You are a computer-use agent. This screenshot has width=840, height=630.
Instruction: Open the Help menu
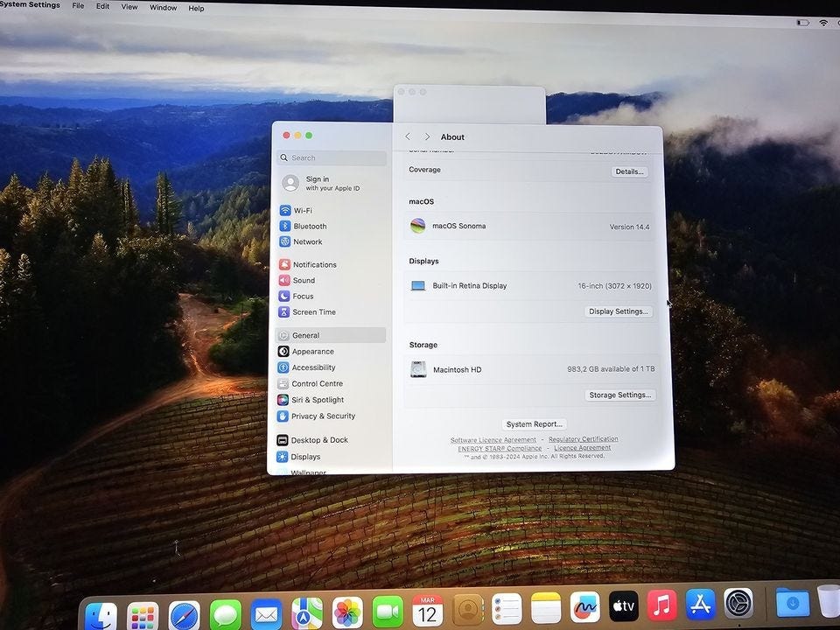pos(196,8)
